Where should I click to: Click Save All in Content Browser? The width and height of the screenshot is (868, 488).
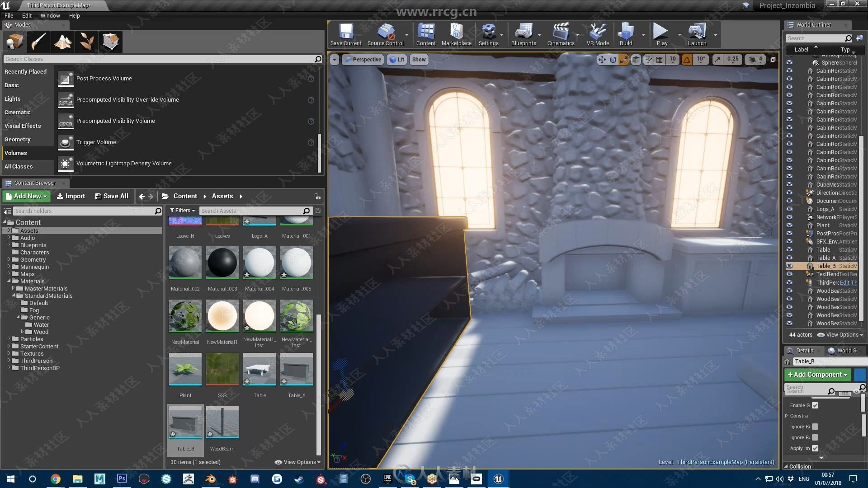coord(112,196)
